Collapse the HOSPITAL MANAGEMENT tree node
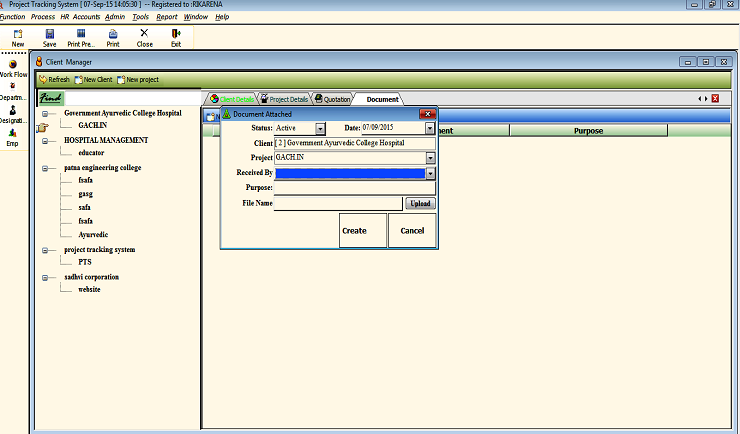Image resolution: width=740 pixels, height=434 pixels. tap(47, 141)
